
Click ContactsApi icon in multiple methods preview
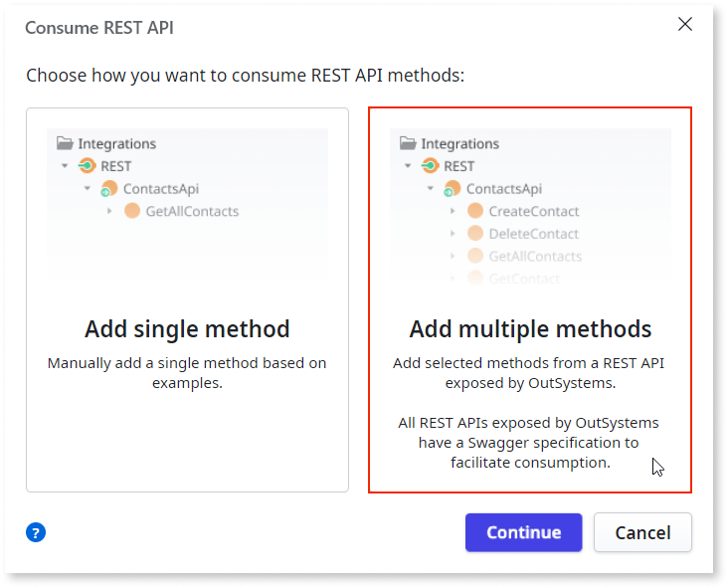[453, 189]
